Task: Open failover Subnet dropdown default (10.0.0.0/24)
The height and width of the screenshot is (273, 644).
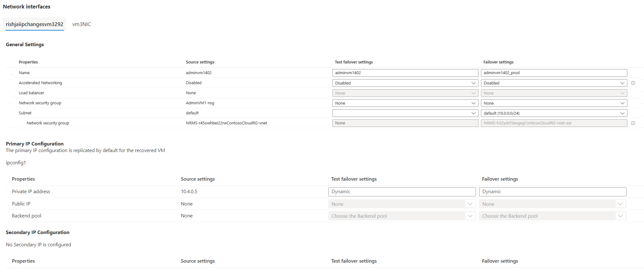Action: click(554, 113)
